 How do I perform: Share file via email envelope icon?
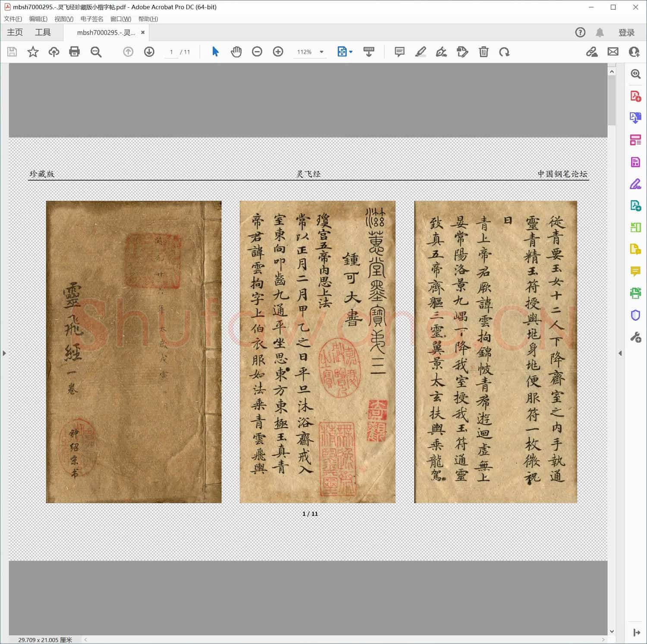(613, 52)
